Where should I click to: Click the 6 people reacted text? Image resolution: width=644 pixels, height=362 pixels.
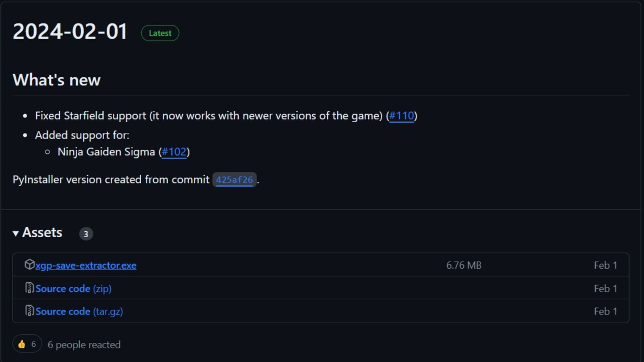point(84,344)
